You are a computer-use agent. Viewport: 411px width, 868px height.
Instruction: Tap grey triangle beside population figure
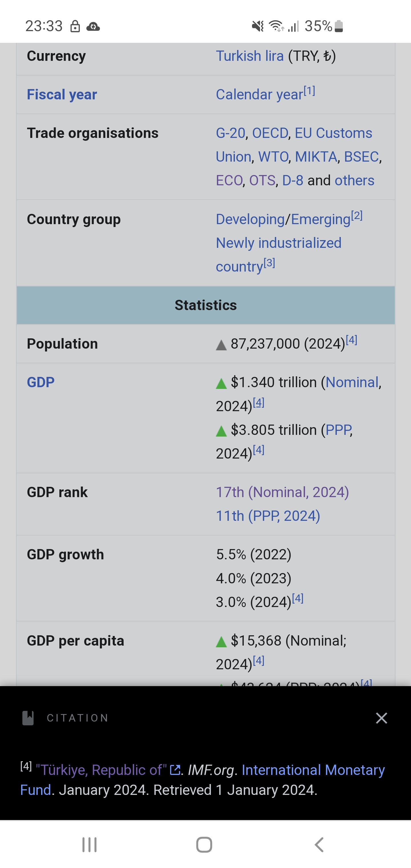point(221,345)
